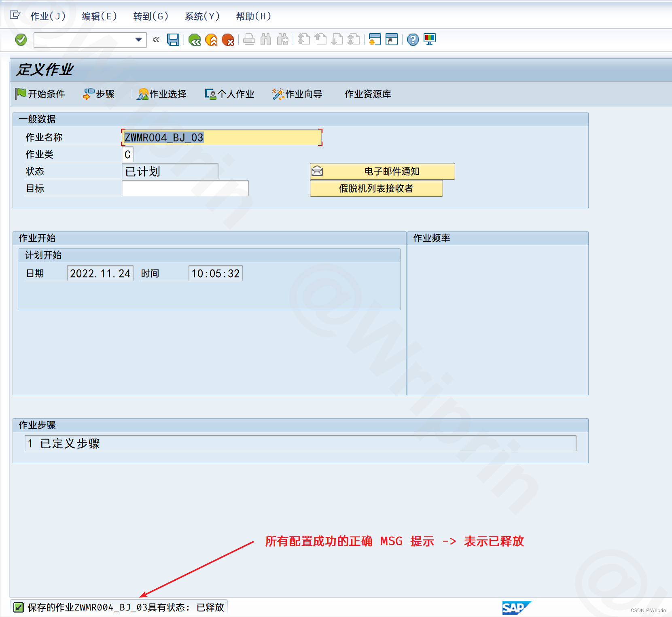672x617 pixels.
Task: Click the 假脱机列表接收者 button
Action: click(376, 188)
